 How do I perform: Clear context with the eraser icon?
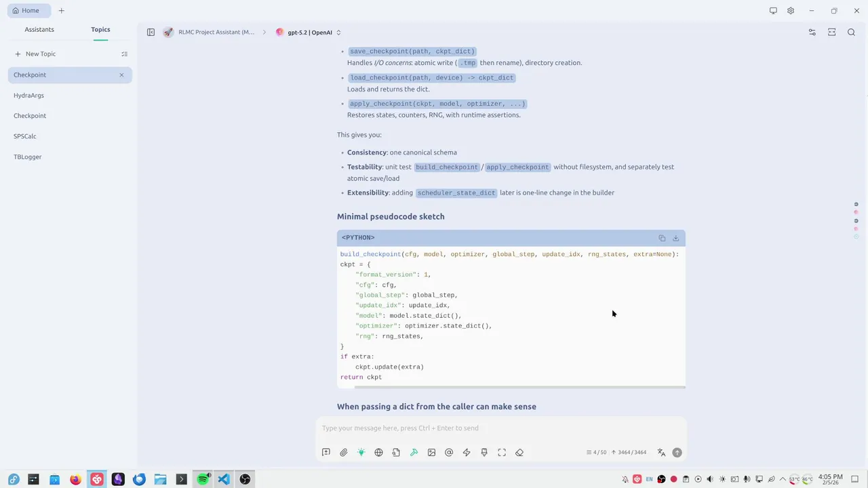(x=519, y=453)
